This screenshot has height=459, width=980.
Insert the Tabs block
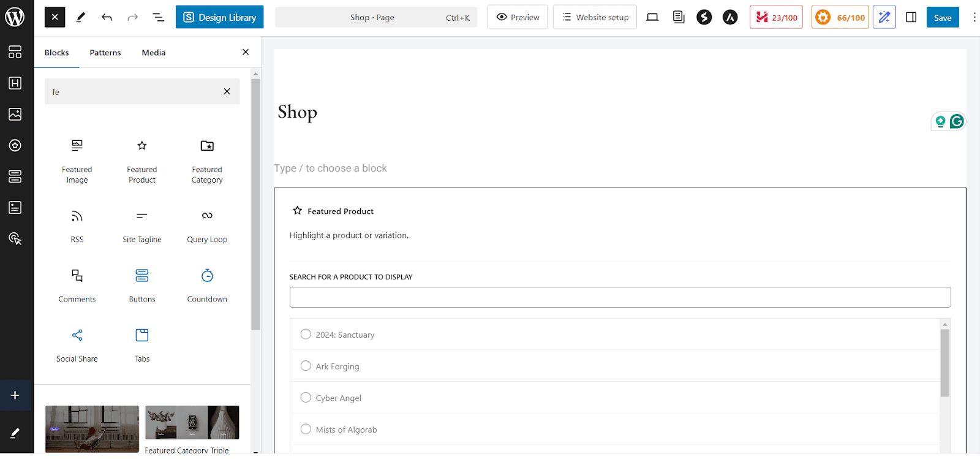[142, 344]
